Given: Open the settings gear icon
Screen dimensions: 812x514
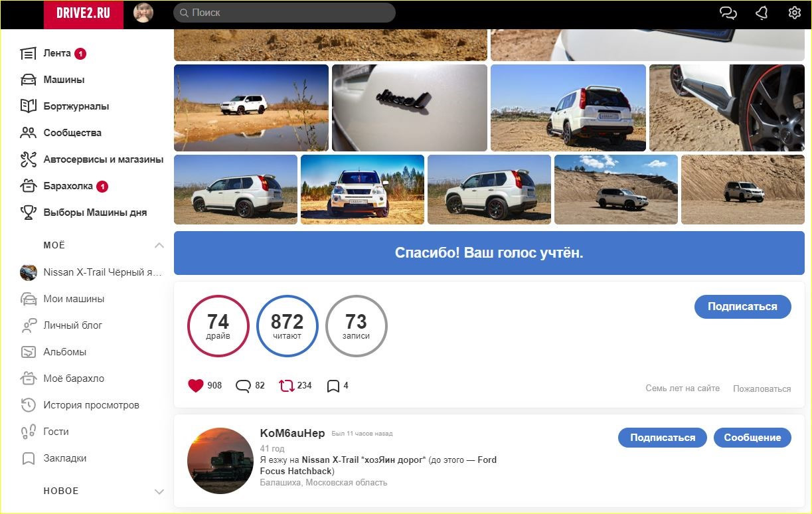Looking at the screenshot, I should 794,13.
